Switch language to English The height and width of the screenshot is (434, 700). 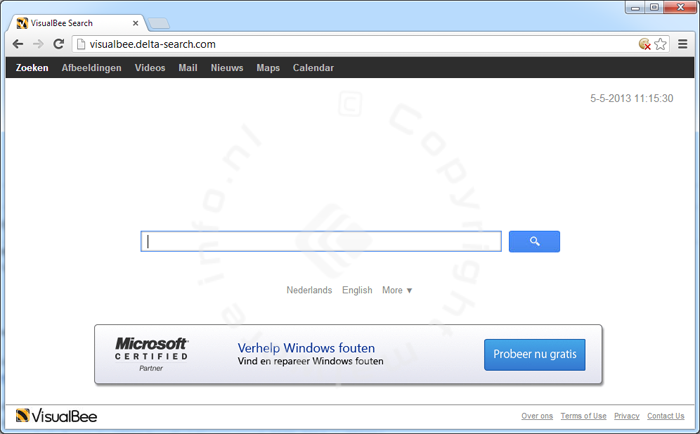(x=357, y=290)
